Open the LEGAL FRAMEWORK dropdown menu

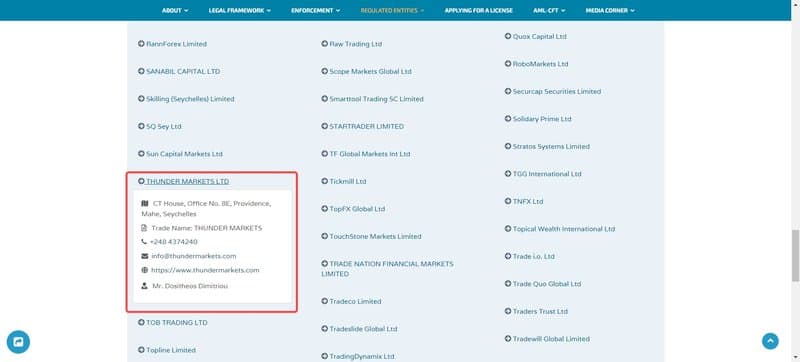pyautogui.click(x=239, y=10)
